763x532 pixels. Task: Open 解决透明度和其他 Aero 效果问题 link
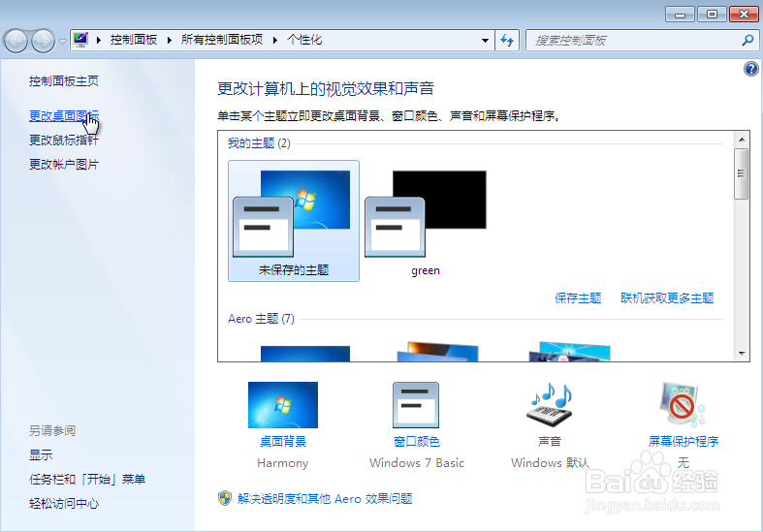pyautogui.click(x=325, y=499)
